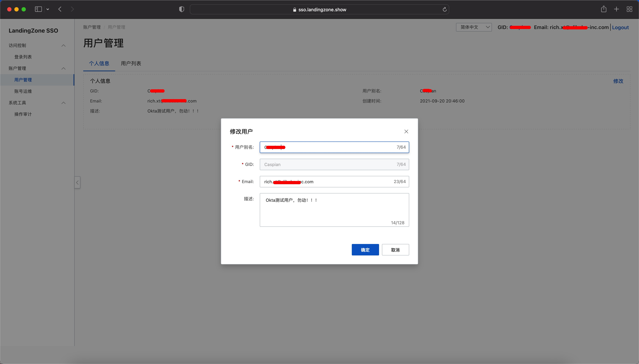The height and width of the screenshot is (364, 639).
Task: Click the browser back arrow
Action: [x=60, y=9]
